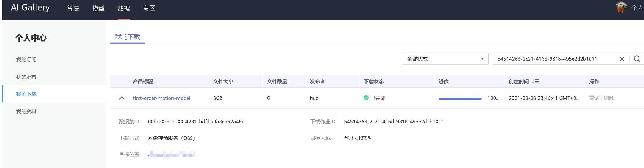Select the 我的下载 tab

(x=127, y=37)
